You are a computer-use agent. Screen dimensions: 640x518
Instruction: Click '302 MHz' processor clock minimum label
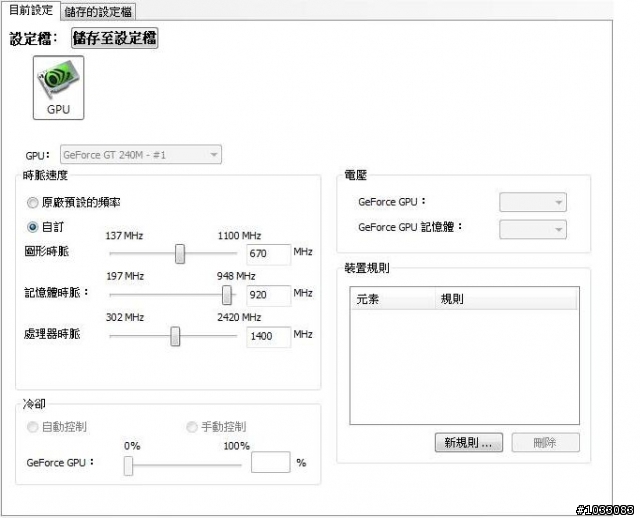click(125, 317)
